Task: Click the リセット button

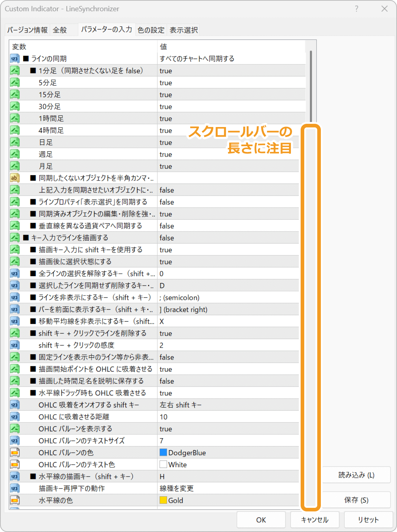Action: click(368, 520)
